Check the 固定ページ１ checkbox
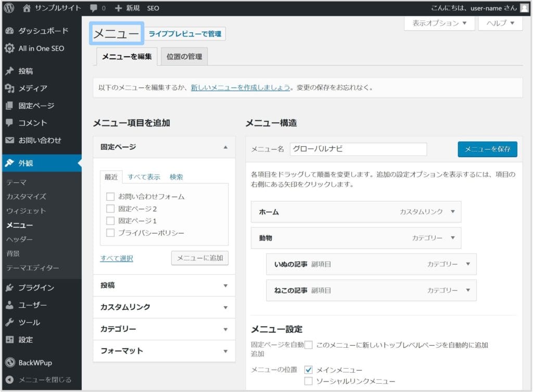Screen dimensions: 533x392 coord(110,221)
